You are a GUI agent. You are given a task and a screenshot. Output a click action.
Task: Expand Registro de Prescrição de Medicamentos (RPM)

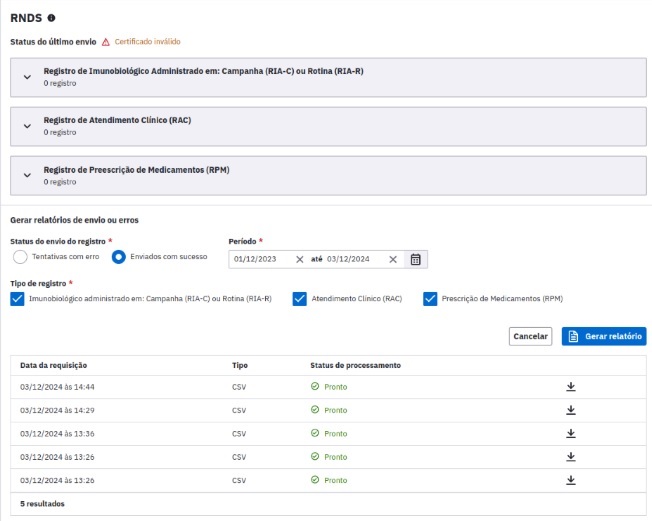coord(27,175)
